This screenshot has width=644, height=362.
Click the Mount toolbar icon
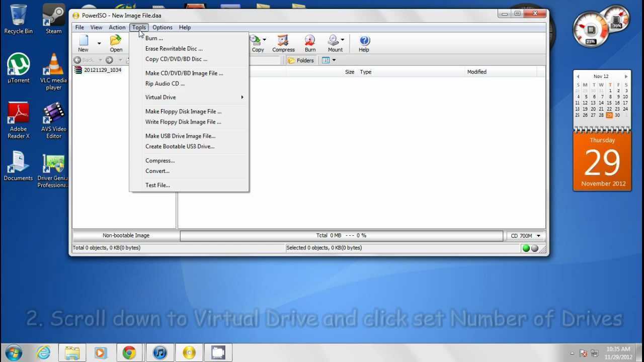coord(334,44)
